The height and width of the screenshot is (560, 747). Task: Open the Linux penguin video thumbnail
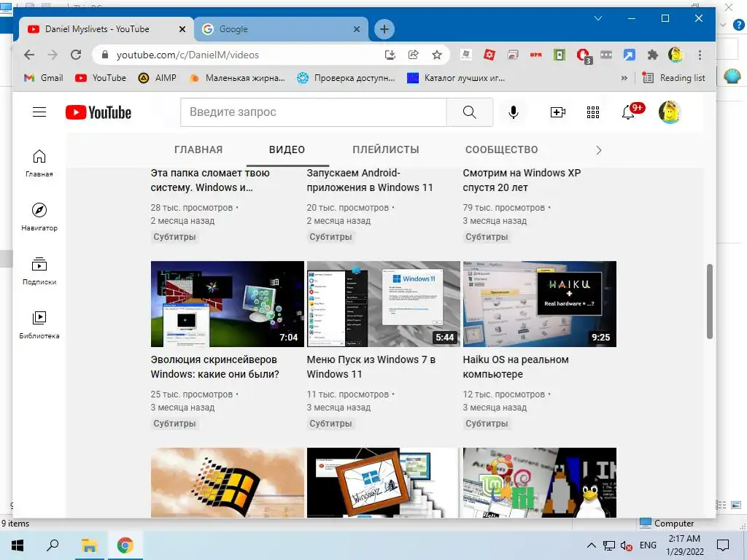[x=539, y=483]
